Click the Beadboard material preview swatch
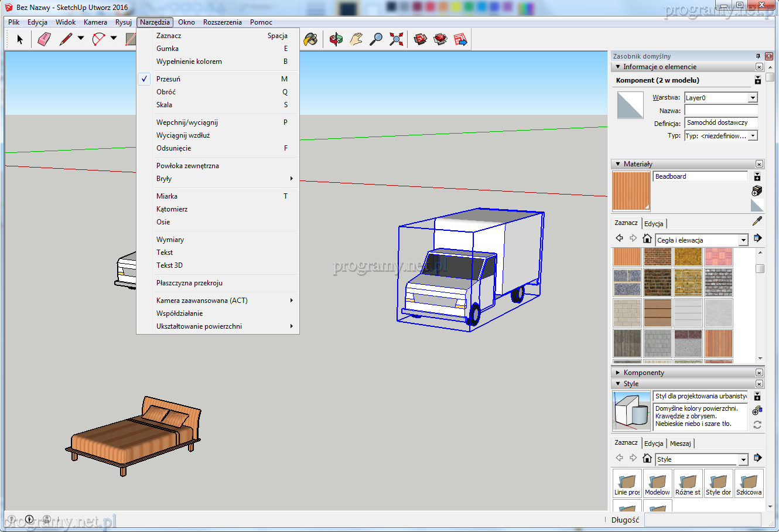 (x=631, y=191)
